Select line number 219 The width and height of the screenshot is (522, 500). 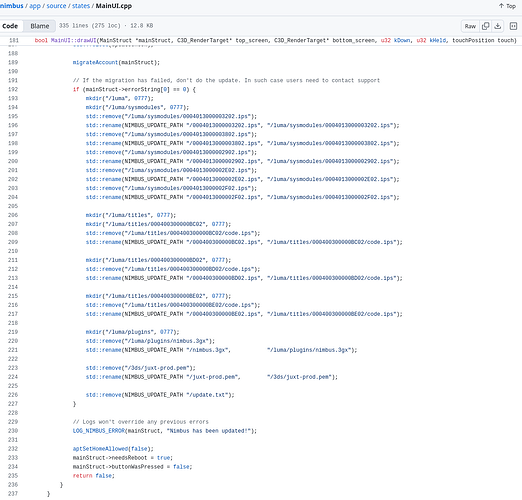(13, 332)
